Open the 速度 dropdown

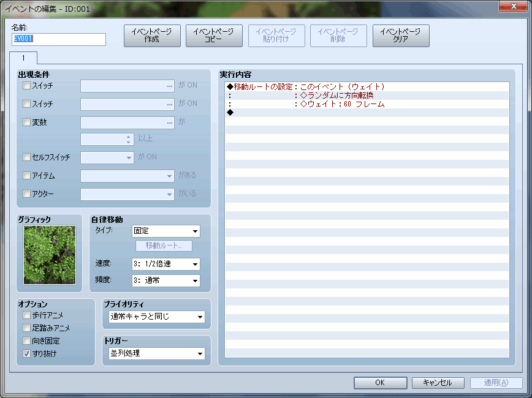pos(166,265)
